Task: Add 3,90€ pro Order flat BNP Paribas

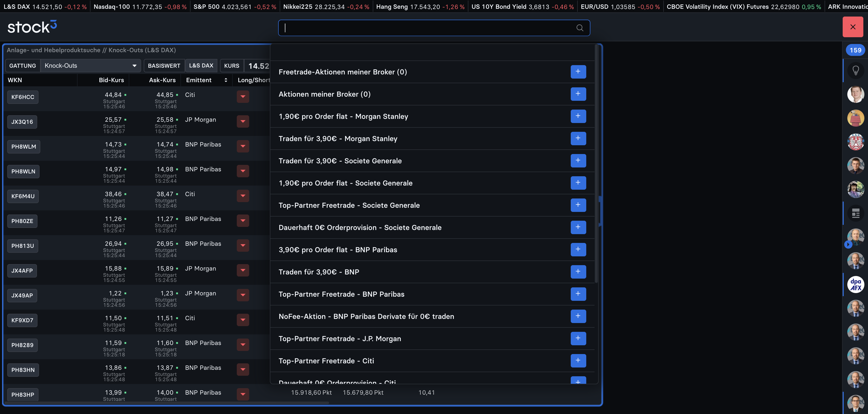Action: click(578, 250)
